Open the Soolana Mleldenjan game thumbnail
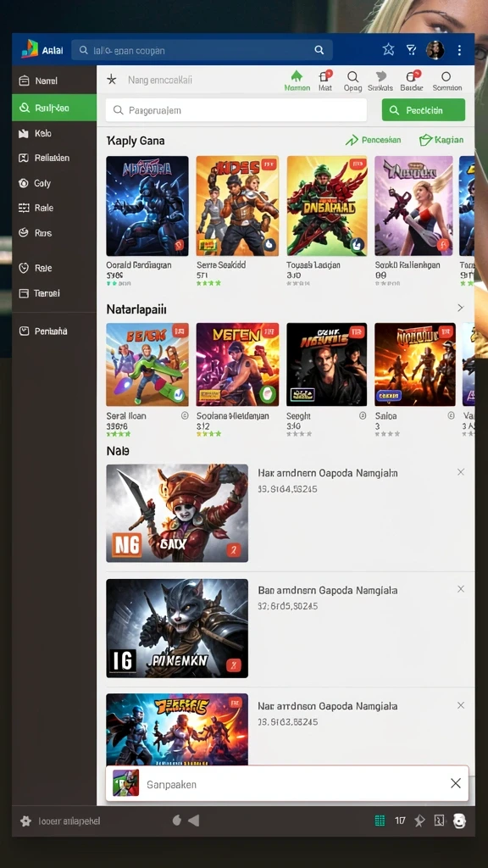The width and height of the screenshot is (488, 868). 237,364
